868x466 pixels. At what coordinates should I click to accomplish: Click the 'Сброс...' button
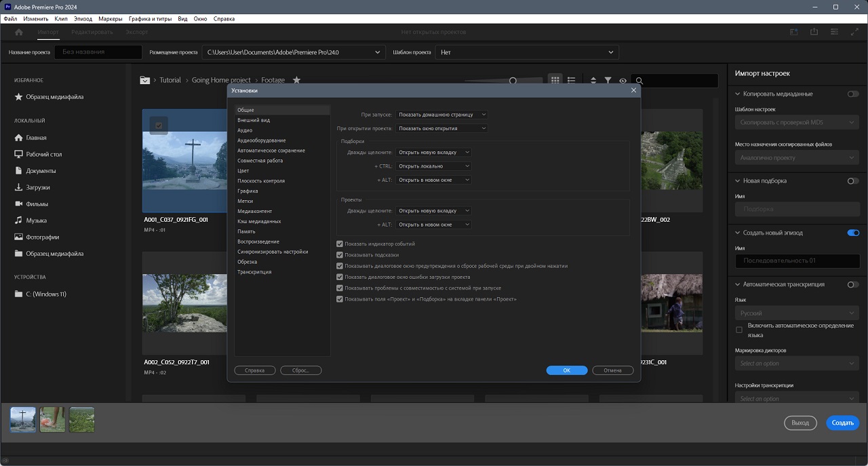[300, 370]
